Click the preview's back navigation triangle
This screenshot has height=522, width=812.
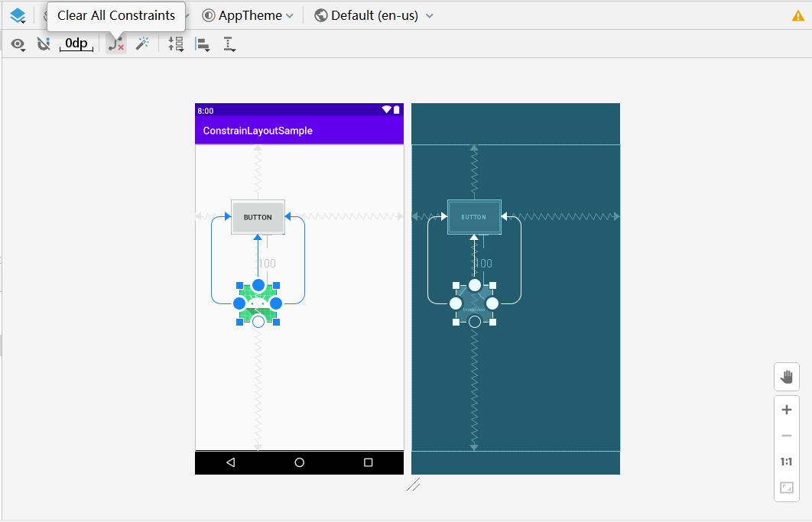(x=231, y=462)
